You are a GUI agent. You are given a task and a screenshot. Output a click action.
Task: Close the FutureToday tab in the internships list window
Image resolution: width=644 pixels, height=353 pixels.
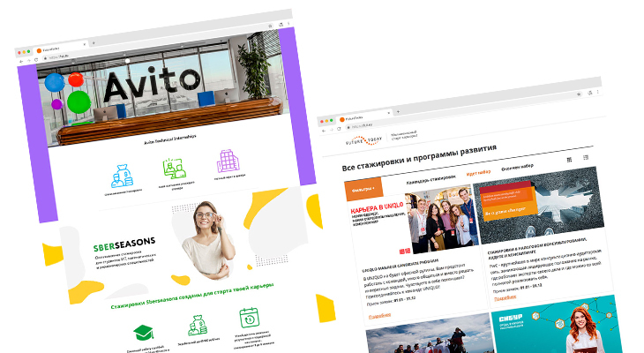point(388,113)
